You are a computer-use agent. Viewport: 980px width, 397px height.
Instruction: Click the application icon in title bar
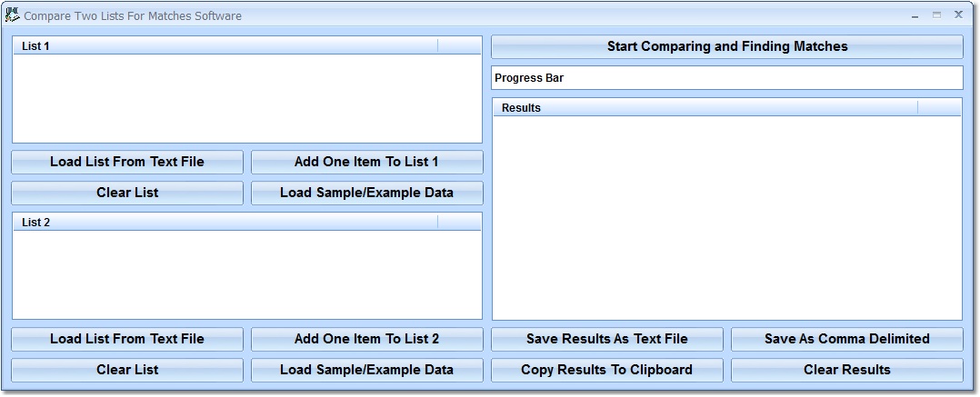tap(13, 15)
